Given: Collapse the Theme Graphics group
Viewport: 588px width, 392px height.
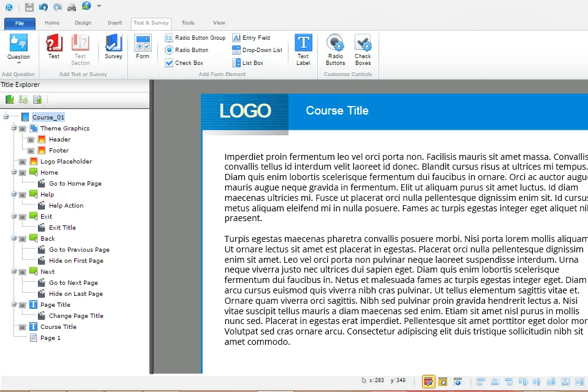Looking at the screenshot, I should (x=14, y=128).
